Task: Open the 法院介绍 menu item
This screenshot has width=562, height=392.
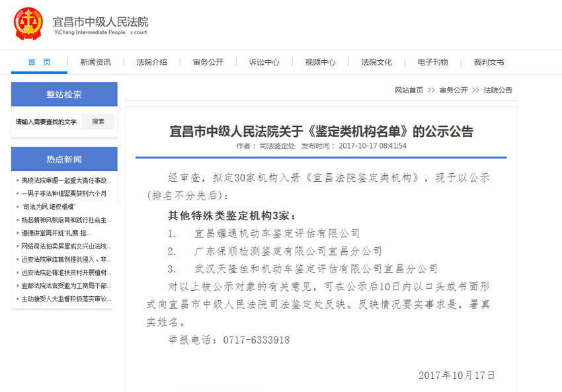Action: pyautogui.click(x=151, y=62)
